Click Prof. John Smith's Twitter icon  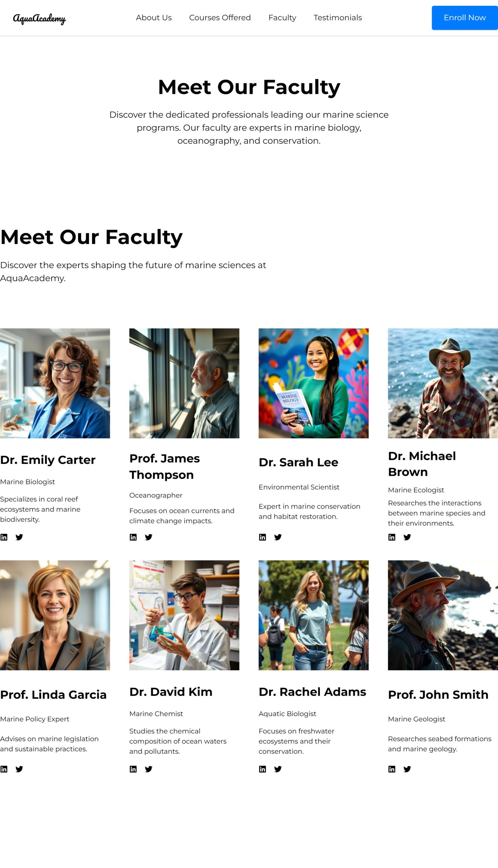click(407, 769)
